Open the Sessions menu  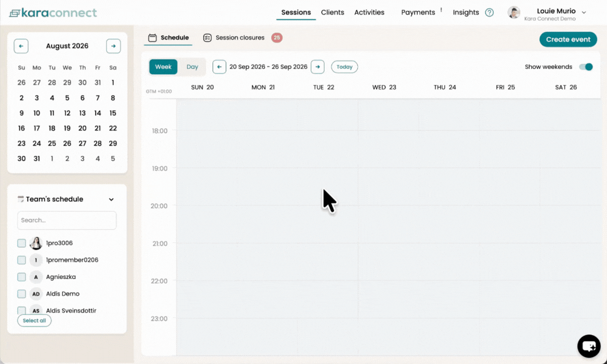tap(296, 13)
